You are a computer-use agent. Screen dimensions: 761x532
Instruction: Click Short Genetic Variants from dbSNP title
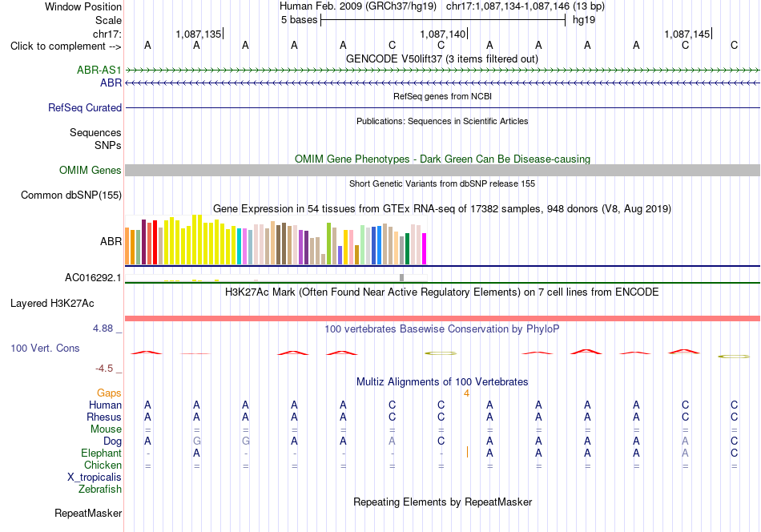click(x=442, y=183)
